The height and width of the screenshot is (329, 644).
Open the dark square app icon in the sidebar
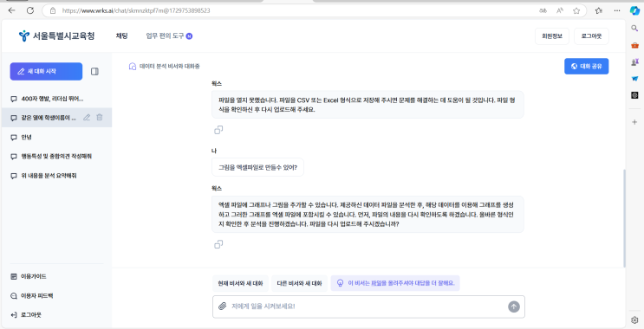(634, 95)
